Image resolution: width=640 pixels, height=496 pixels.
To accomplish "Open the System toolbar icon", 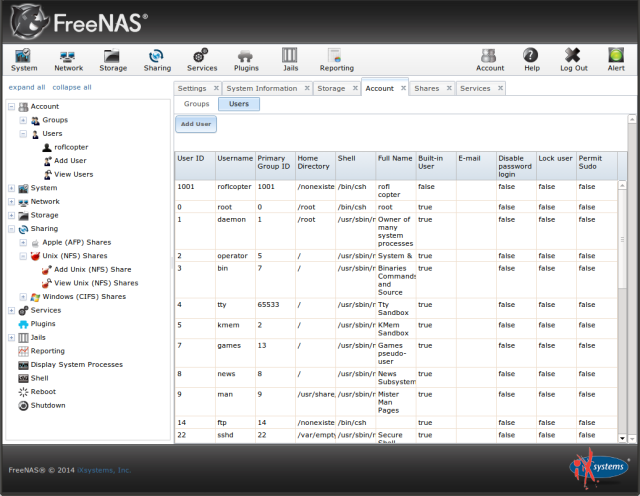I will 24,60.
